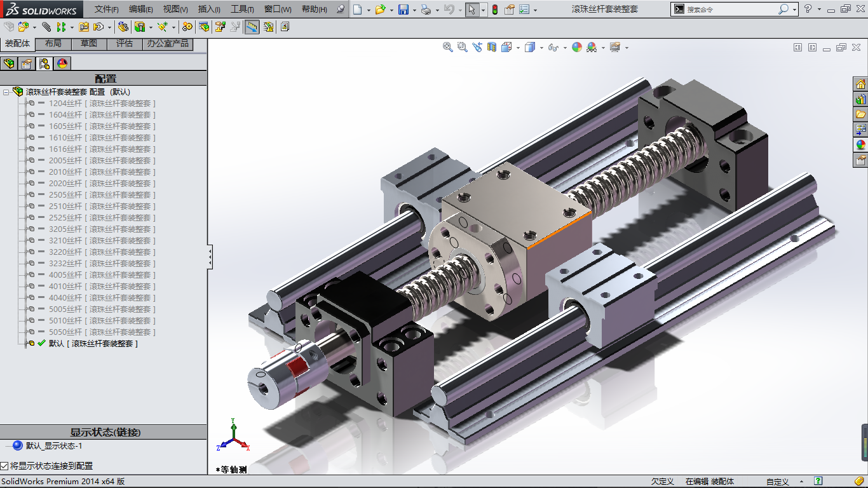Viewport: 868px width, 488px height.
Task: Collapse the 滚珠丝杆套装整套 configuration tree root
Action: coord(6,92)
